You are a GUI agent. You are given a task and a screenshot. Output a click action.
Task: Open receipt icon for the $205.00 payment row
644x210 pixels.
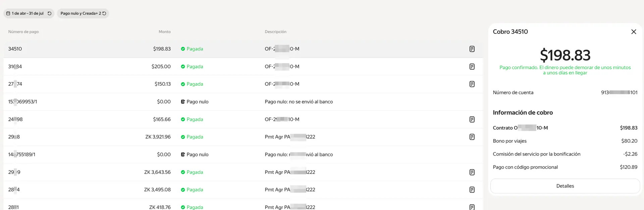[472, 67]
